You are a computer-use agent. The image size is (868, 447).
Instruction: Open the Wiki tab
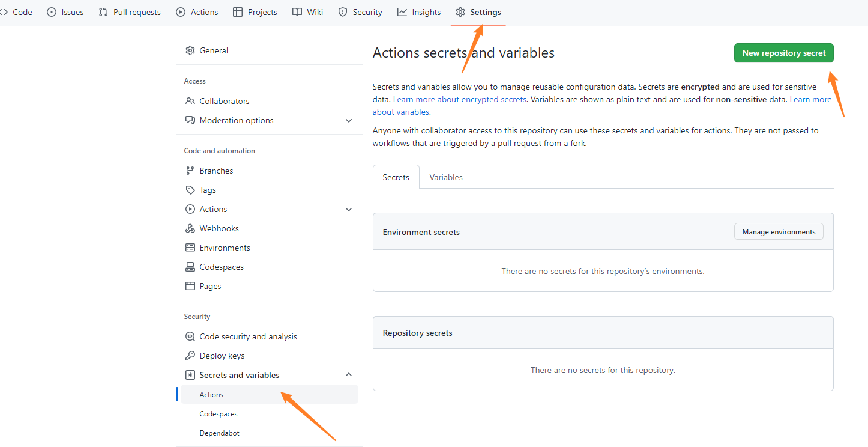(307, 12)
